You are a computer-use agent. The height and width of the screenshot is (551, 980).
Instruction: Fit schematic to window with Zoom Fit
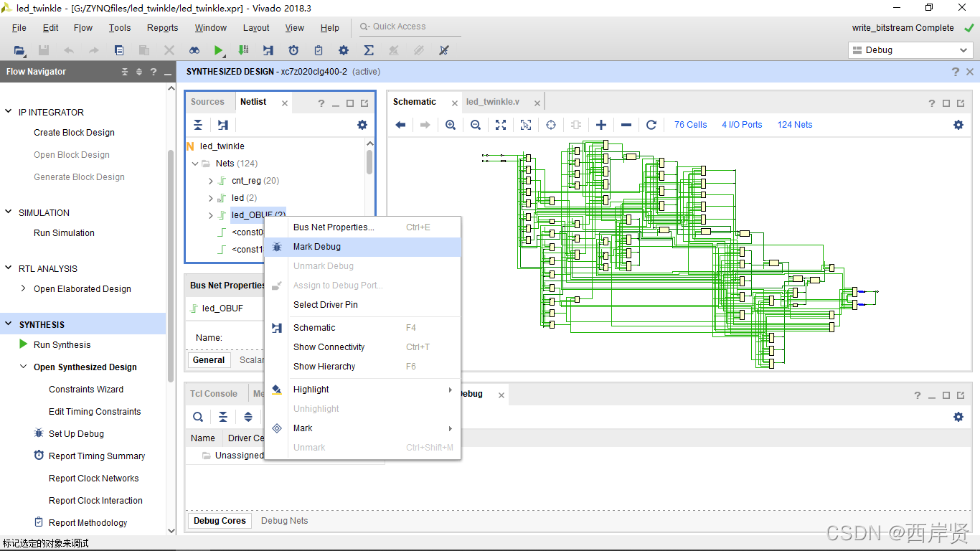[501, 125]
